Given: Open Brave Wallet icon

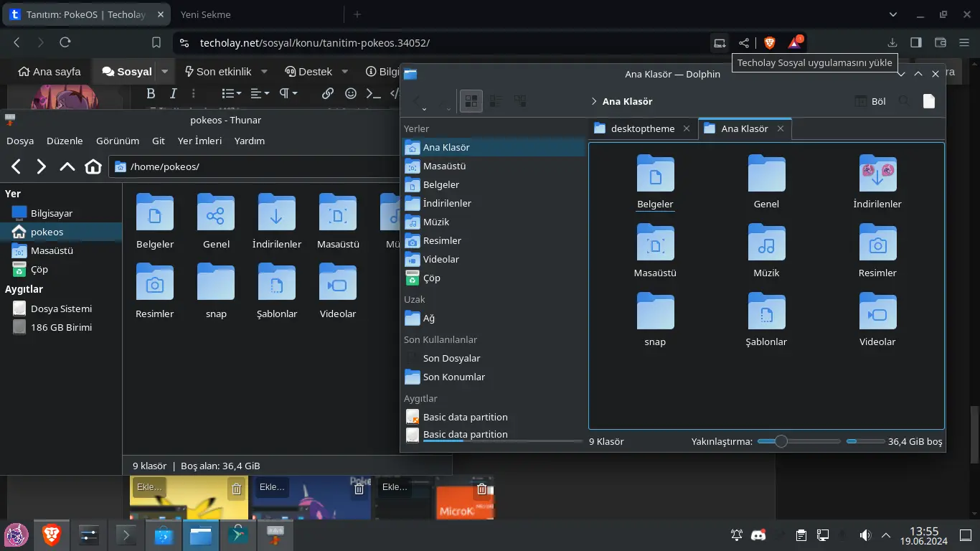Looking at the screenshot, I should tap(941, 42).
